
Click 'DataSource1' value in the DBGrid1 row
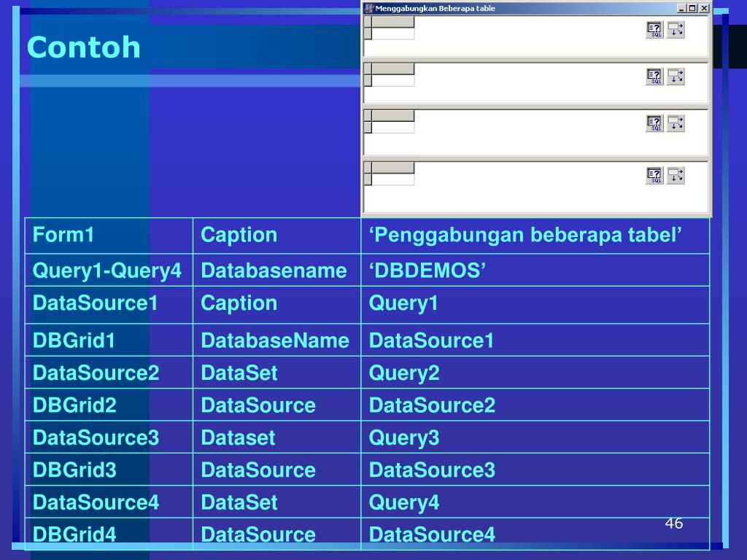point(535,340)
